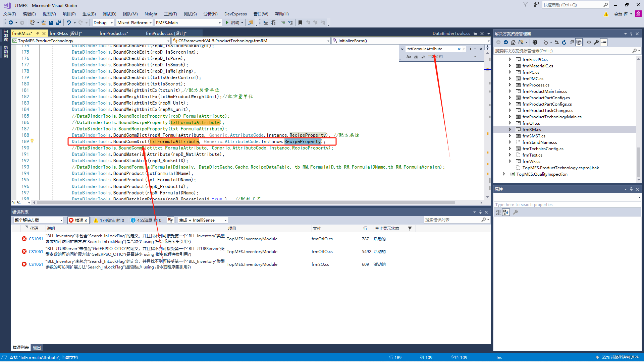Switch to the frmRM.cs [设计]* tab
This screenshot has height=362, width=644.
point(66,33)
